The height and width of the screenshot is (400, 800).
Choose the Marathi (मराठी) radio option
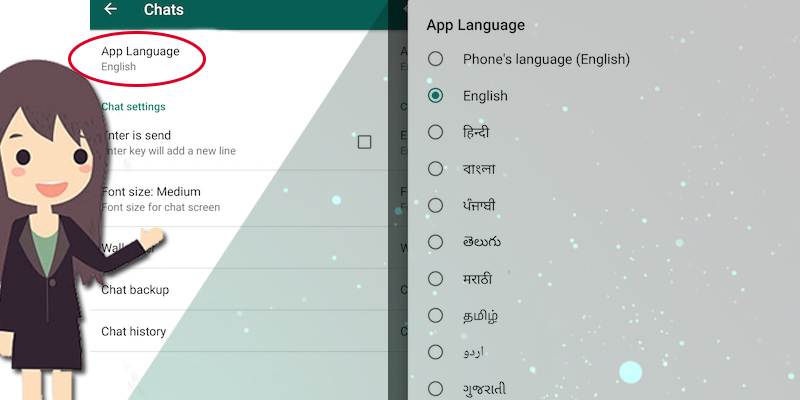click(x=435, y=278)
